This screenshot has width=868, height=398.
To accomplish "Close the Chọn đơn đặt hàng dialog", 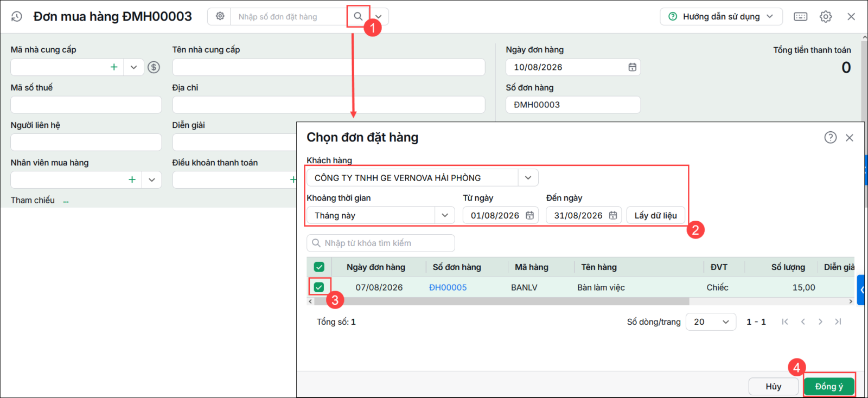I will click(850, 138).
